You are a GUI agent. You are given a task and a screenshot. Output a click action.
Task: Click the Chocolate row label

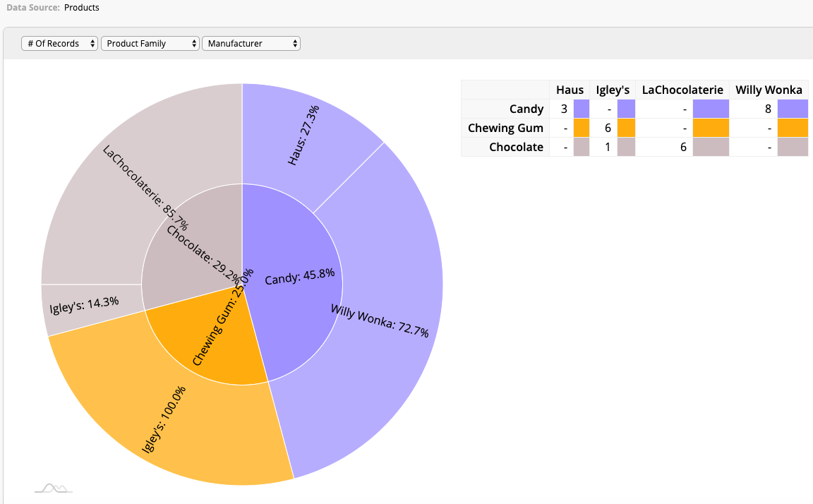(516, 148)
